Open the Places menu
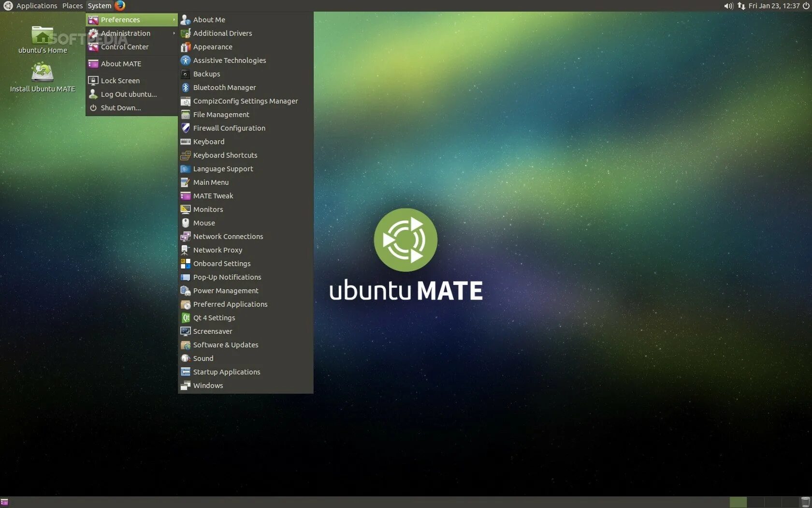The height and width of the screenshot is (508, 812). 72,6
